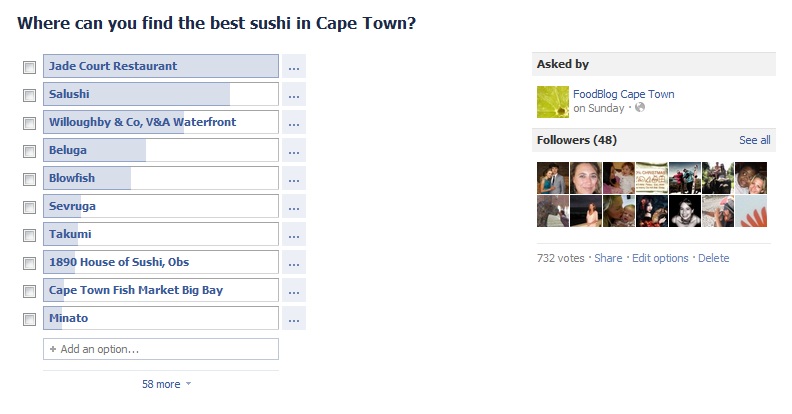
Task: Click the Share link
Action: (608, 258)
